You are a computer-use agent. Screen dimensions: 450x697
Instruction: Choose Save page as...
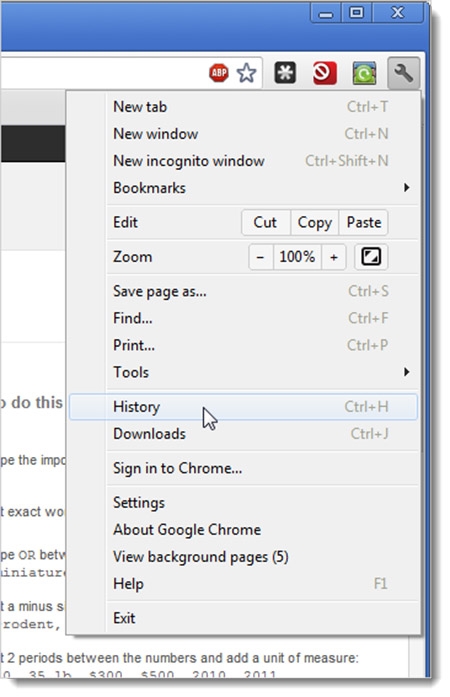coord(244,291)
